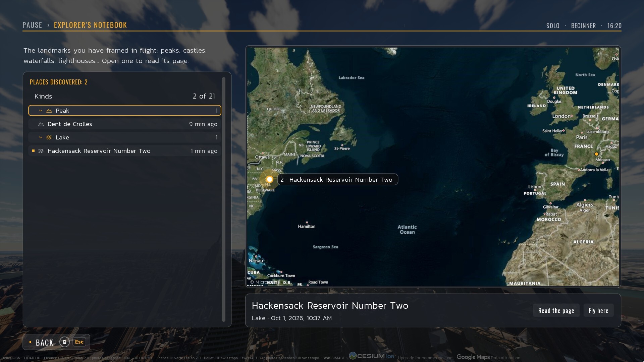Click the Explorer's Notebook breadcrumb
Viewport: 644px width, 362px height.
point(90,25)
